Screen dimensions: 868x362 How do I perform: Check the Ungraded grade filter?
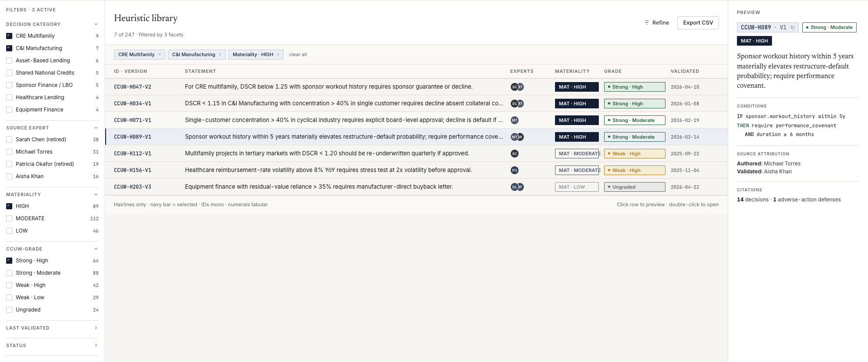[x=9, y=310]
